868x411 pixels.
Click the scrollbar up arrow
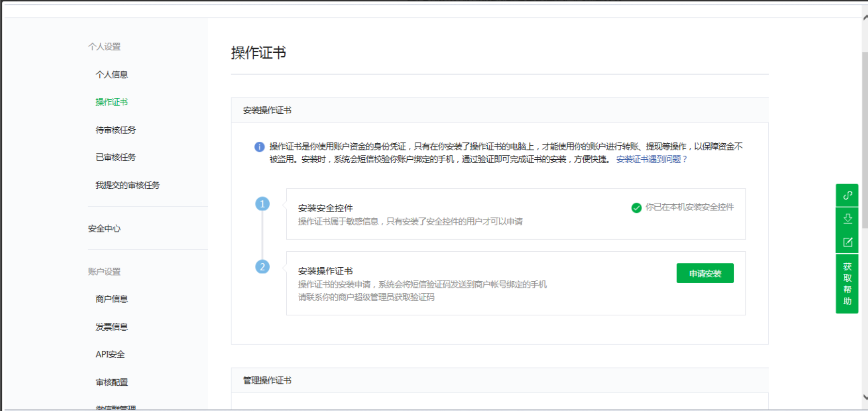pyautogui.click(x=865, y=18)
